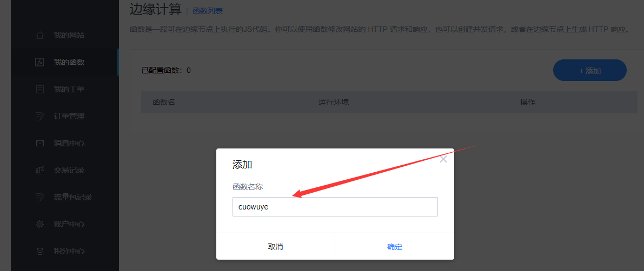
Task: Click the function icon beside 我的函数
Action: pyautogui.click(x=40, y=62)
